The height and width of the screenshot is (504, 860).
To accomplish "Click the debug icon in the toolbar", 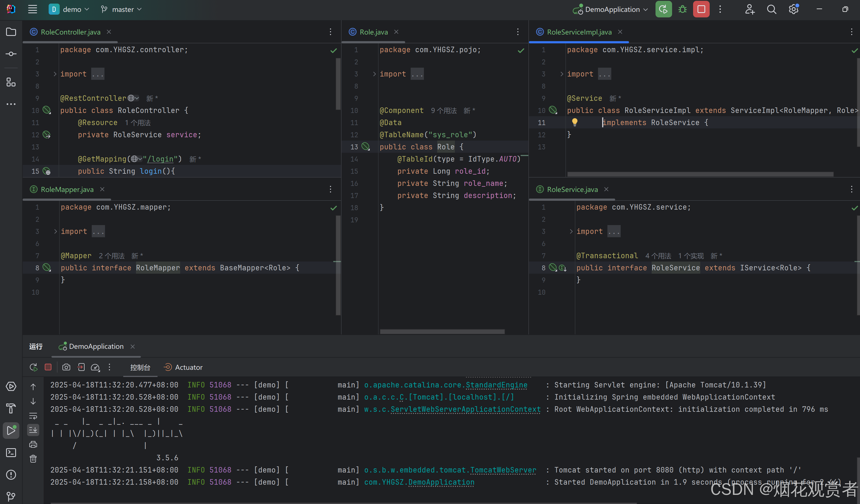I will (x=682, y=9).
